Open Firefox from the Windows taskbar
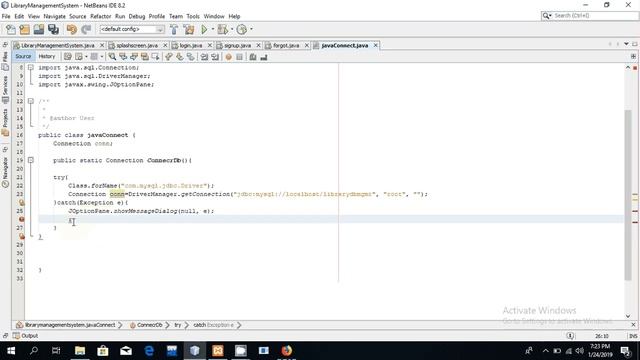640x360 pixels. (287, 351)
